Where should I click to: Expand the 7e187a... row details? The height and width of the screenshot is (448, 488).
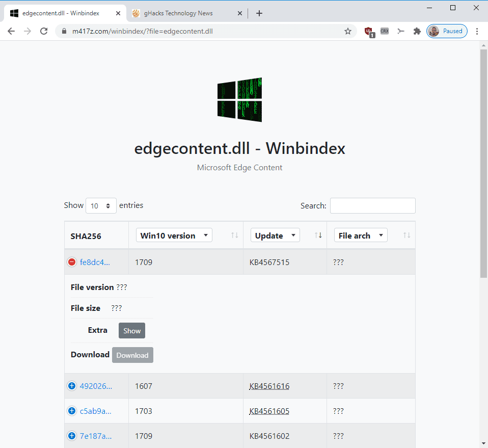pyautogui.click(x=72, y=436)
